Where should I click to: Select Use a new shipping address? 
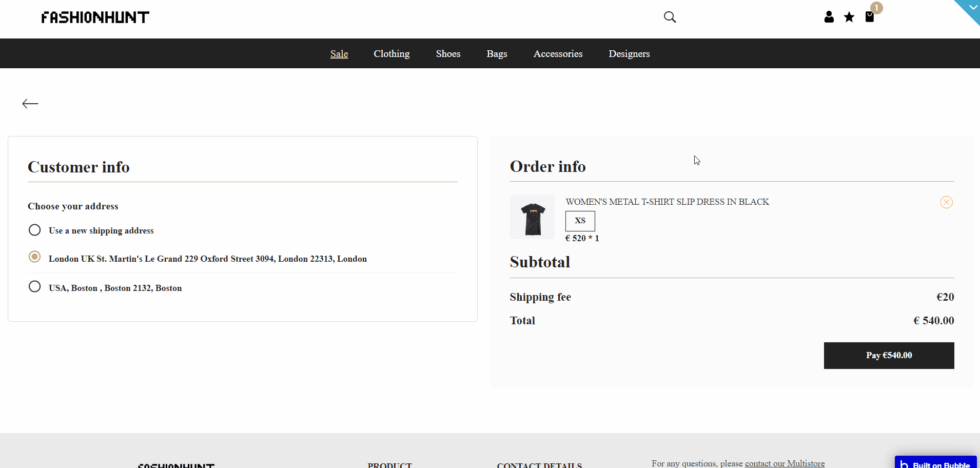tap(35, 230)
